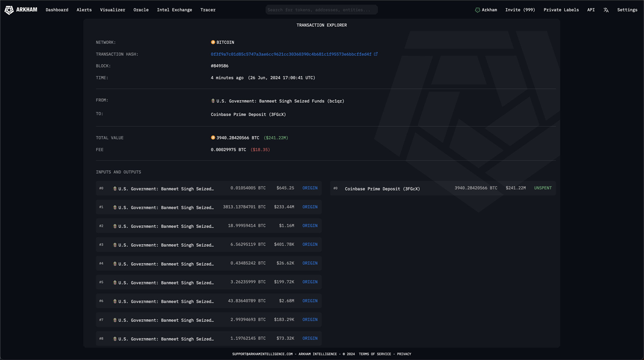Open output #0 Coinbase Prime Deposit label

coord(382,189)
